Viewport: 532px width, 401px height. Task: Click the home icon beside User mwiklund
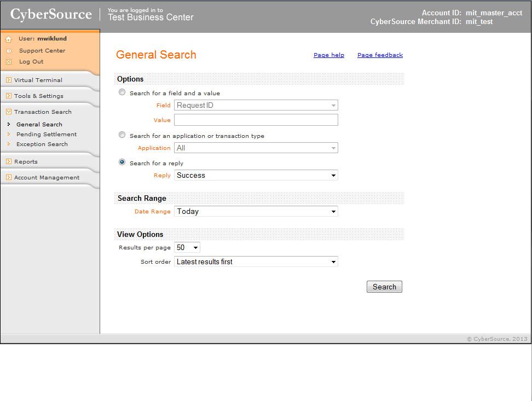click(9, 39)
